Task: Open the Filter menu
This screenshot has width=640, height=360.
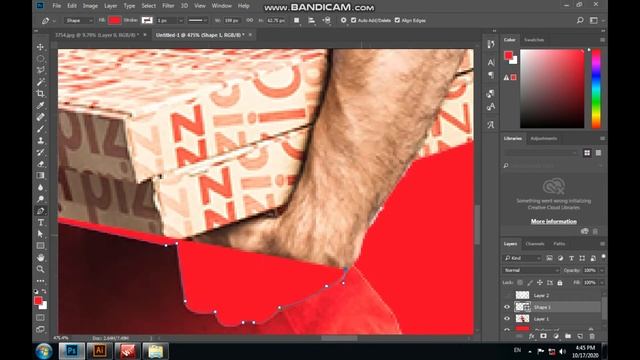Action: pyautogui.click(x=168, y=6)
